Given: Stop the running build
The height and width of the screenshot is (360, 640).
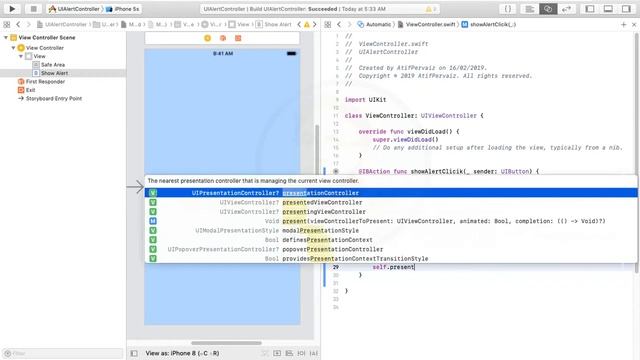Looking at the screenshot, I should pyautogui.click(x=33, y=9).
